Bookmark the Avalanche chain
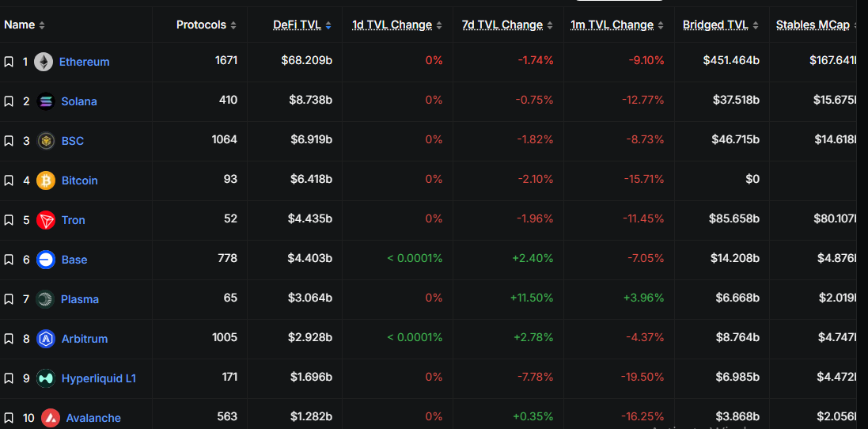Screen dimensions: 868x429 click(x=9, y=418)
